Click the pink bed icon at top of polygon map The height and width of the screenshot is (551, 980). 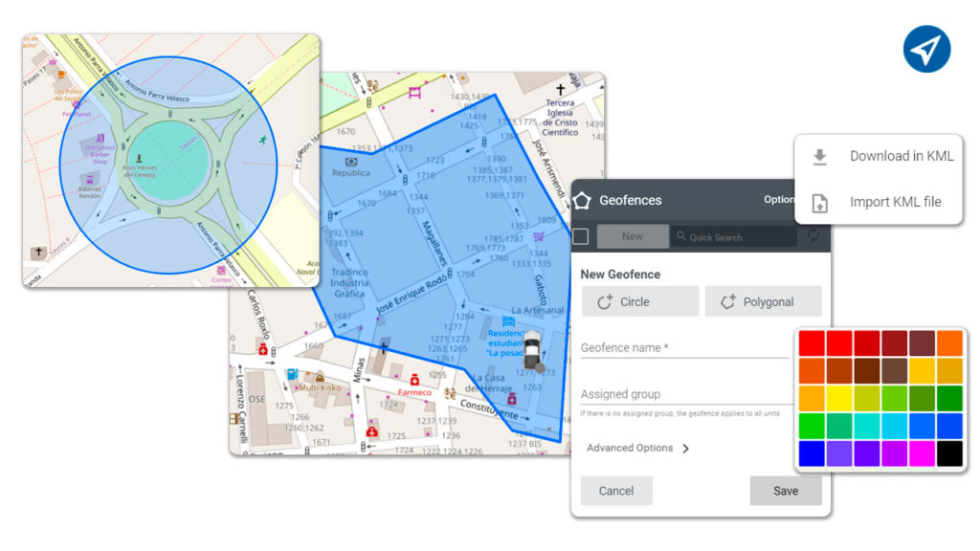click(x=414, y=93)
